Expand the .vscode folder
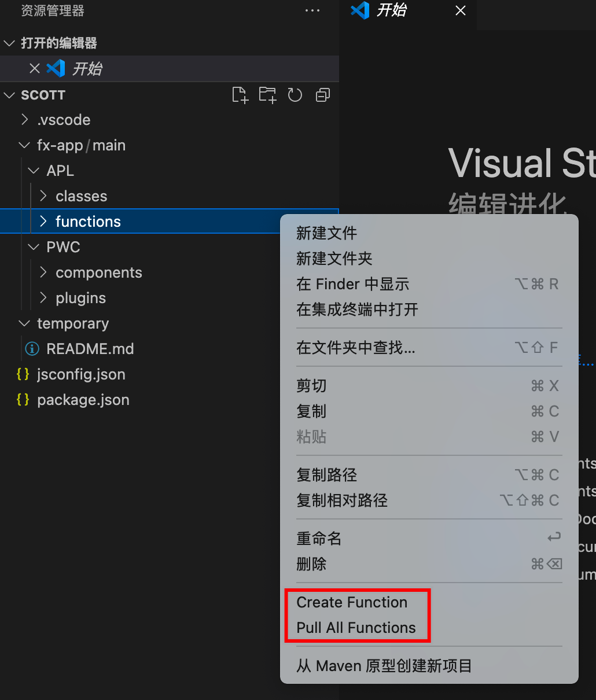 coord(24,120)
